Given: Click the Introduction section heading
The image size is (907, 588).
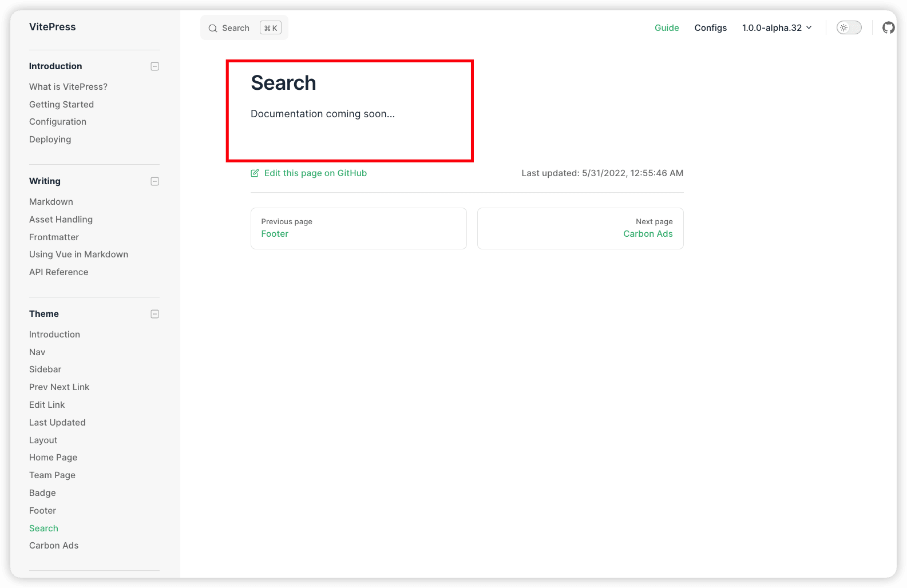Looking at the screenshot, I should (56, 66).
